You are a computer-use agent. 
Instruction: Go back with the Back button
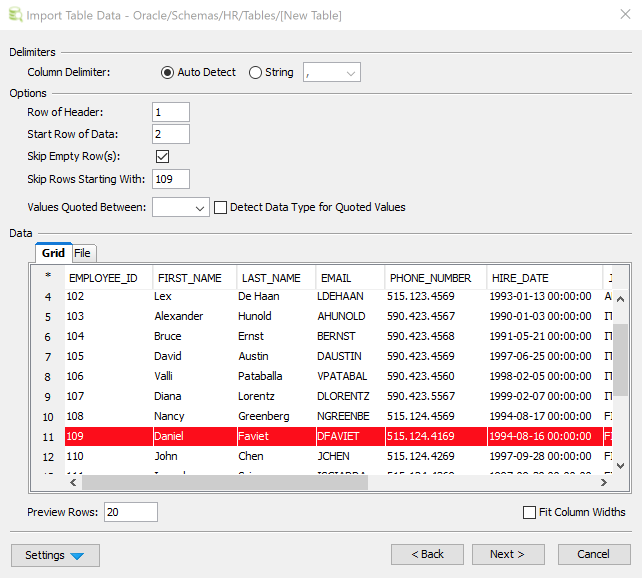pos(427,554)
